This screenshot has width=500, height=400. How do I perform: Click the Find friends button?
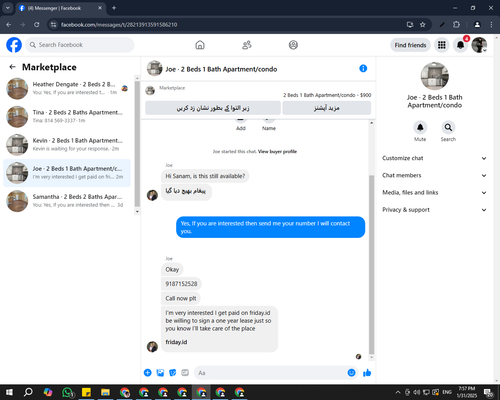(410, 45)
